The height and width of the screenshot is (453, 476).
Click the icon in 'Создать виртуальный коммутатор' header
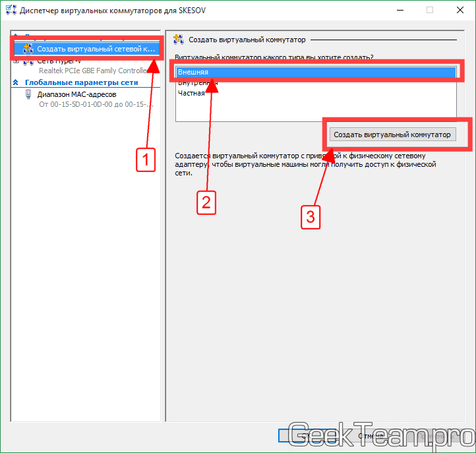coord(178,40)
